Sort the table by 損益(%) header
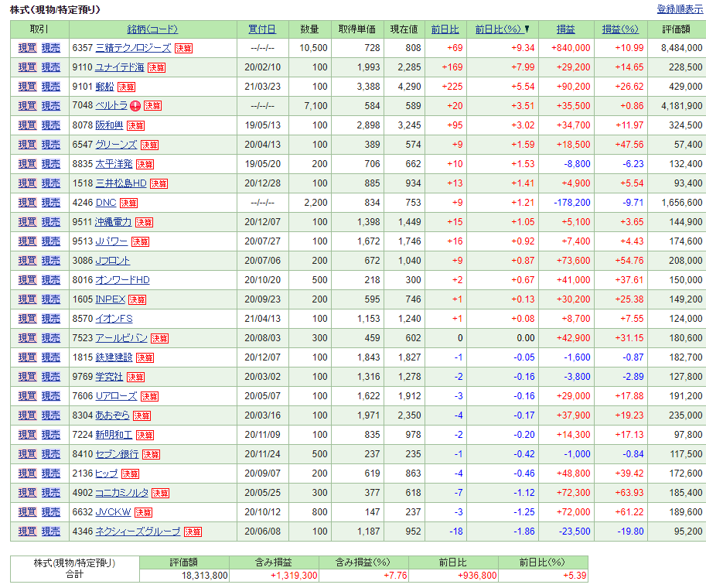 click(x=620, y=29)
